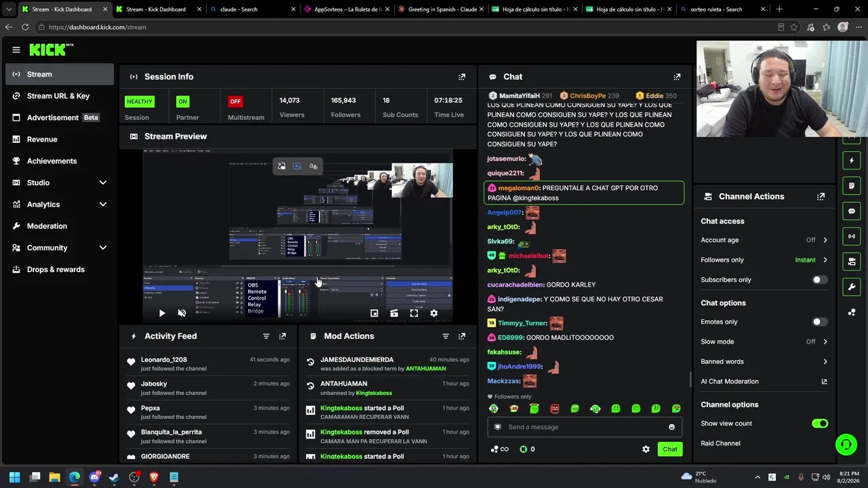Viewport: 868px width, 488px height.
Task: Open File Explorer from taskbar
Action: [55, 477]
